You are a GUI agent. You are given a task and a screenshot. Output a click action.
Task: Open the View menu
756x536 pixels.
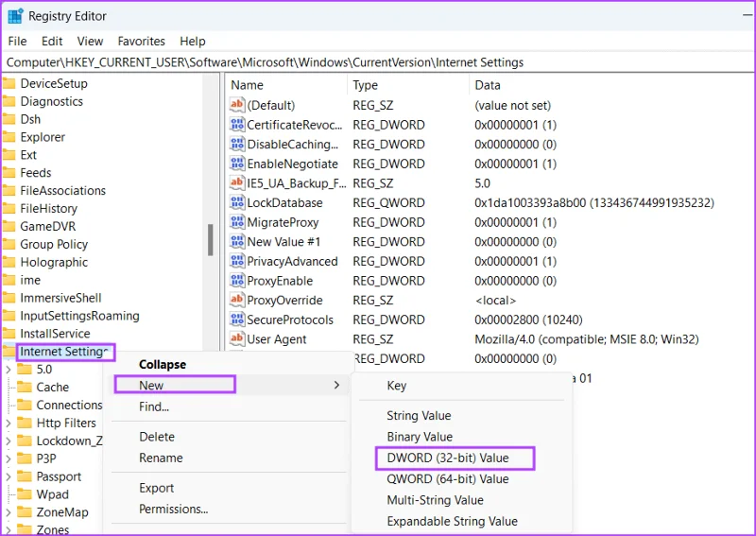[90, 41]
